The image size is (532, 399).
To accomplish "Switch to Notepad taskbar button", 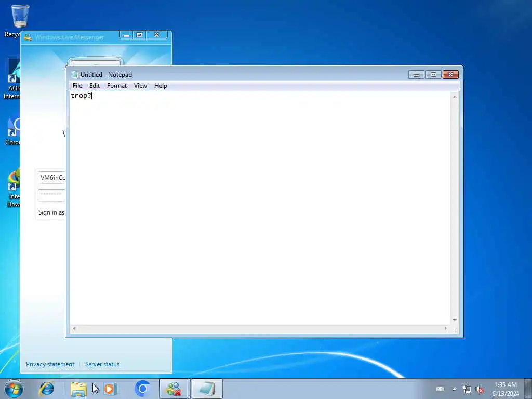I will click(207, 389).
